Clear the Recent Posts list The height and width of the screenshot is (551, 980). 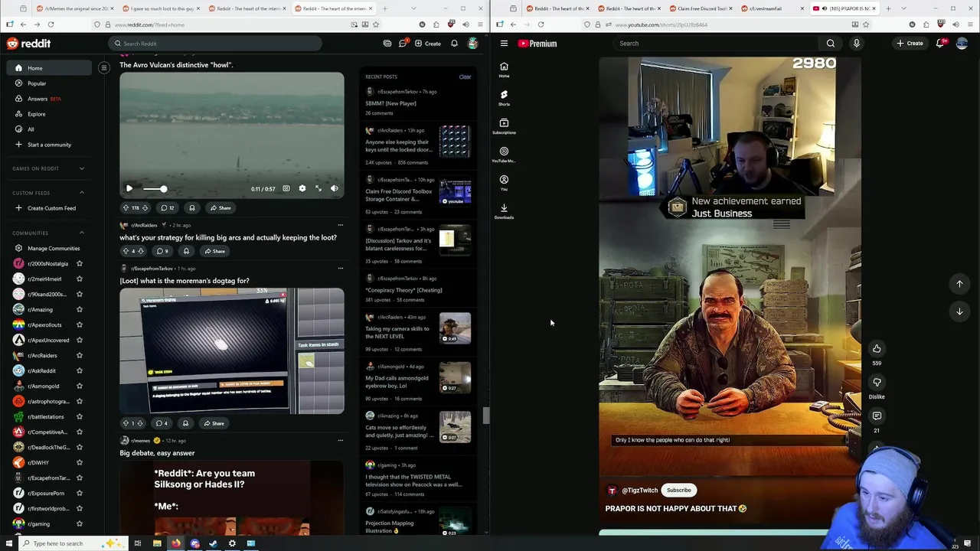(465, 77)
